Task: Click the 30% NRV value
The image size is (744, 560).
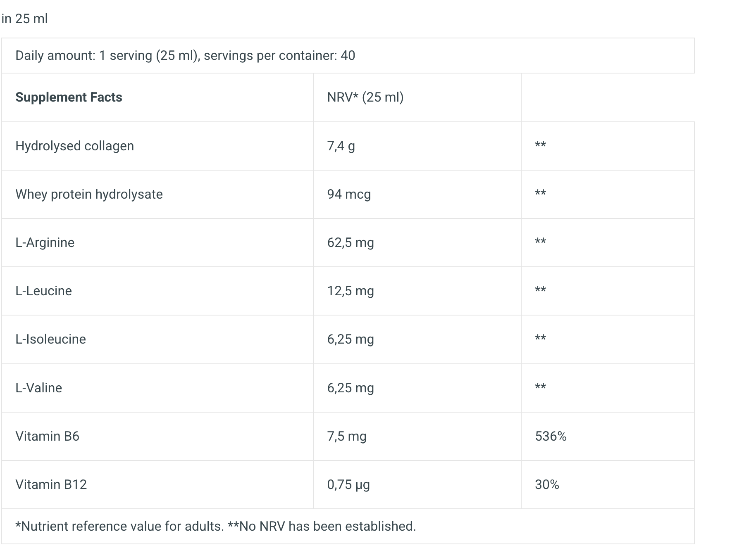Action: (x=547, y=485)
